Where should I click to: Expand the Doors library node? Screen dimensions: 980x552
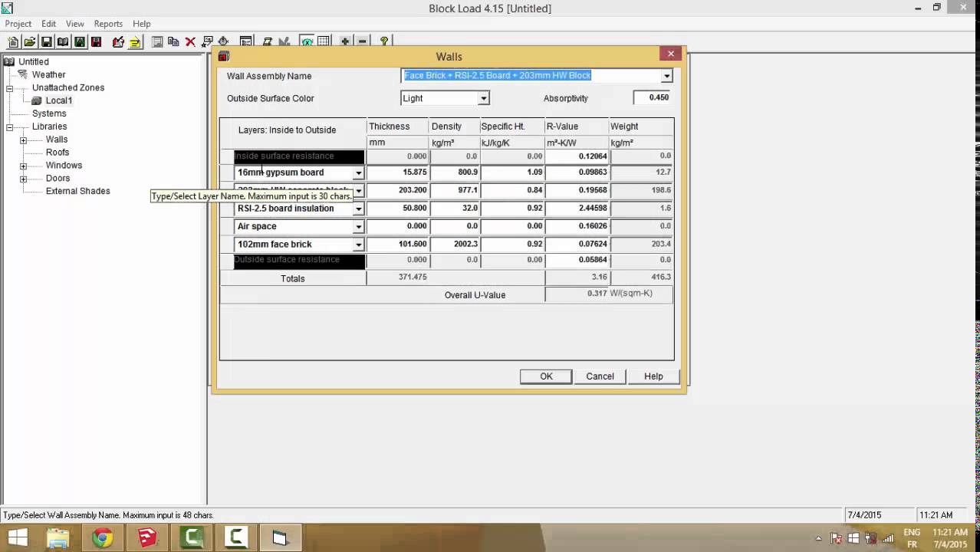[x=23, y=179]
